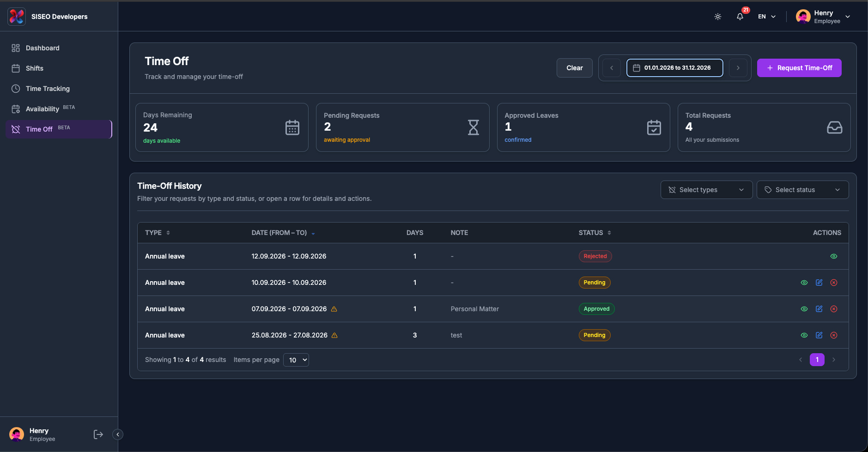
Task: Open the Select types dropdown
Action: tap(706, 190)
